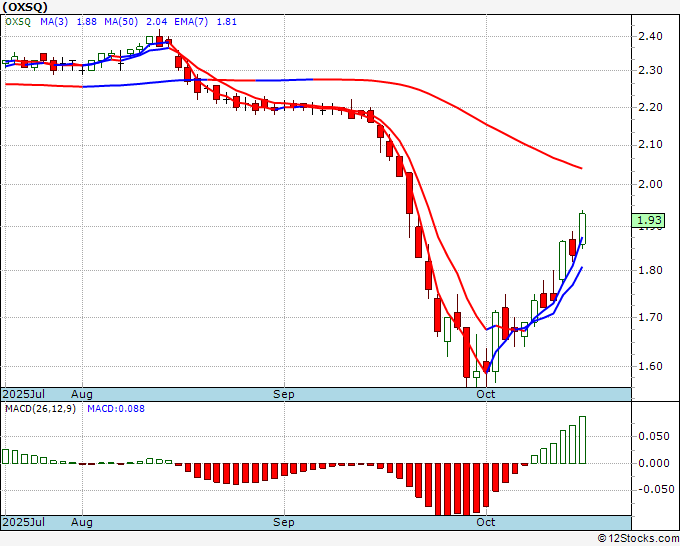Click the 12Stocks.com copyright link

coord(638,539)
